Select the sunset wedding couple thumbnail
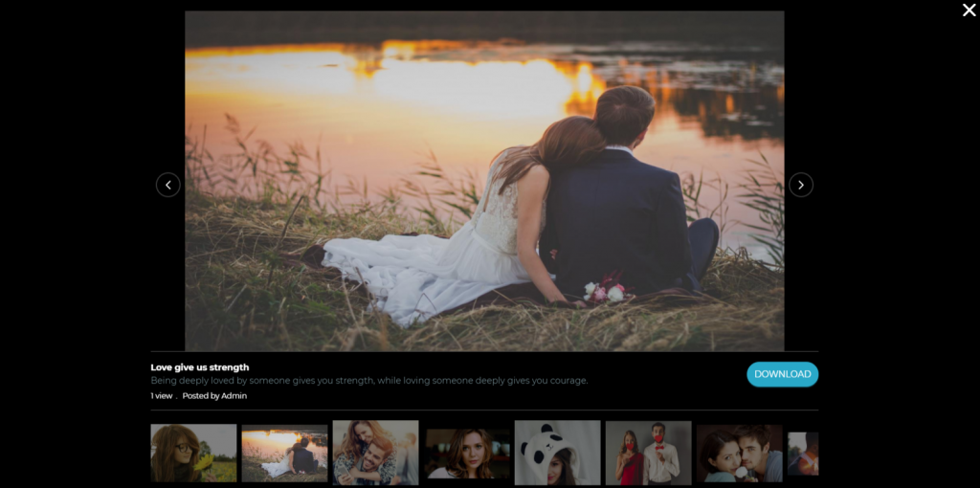The width and height of the screenshot is (980, 488). coord(284,453)
